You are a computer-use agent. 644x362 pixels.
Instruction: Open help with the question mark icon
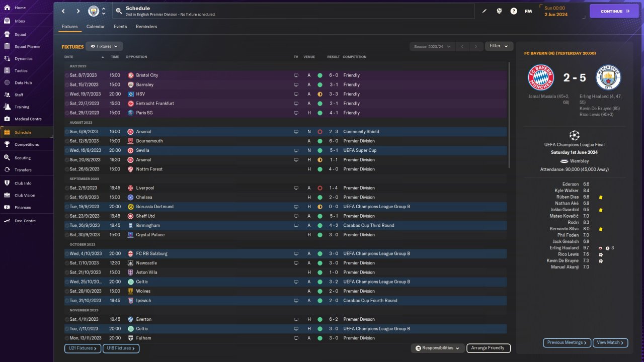click(x=514, y=11)
